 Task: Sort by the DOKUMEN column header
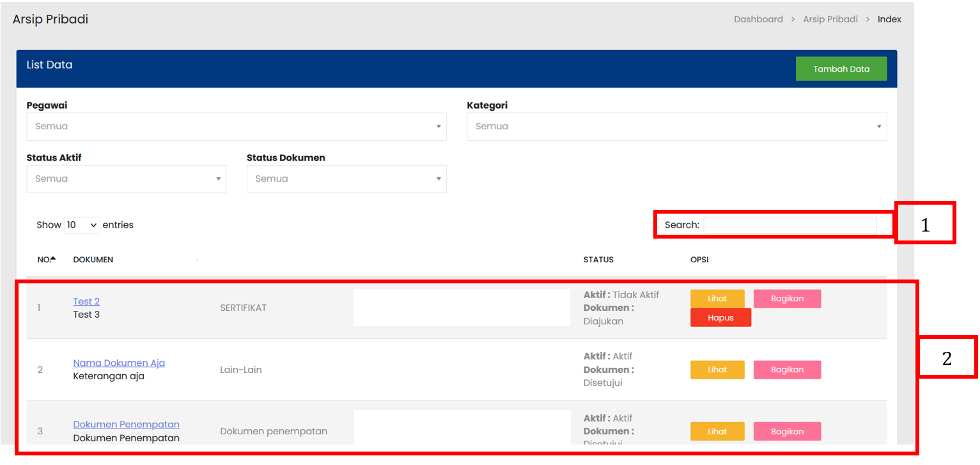[93, 260]
